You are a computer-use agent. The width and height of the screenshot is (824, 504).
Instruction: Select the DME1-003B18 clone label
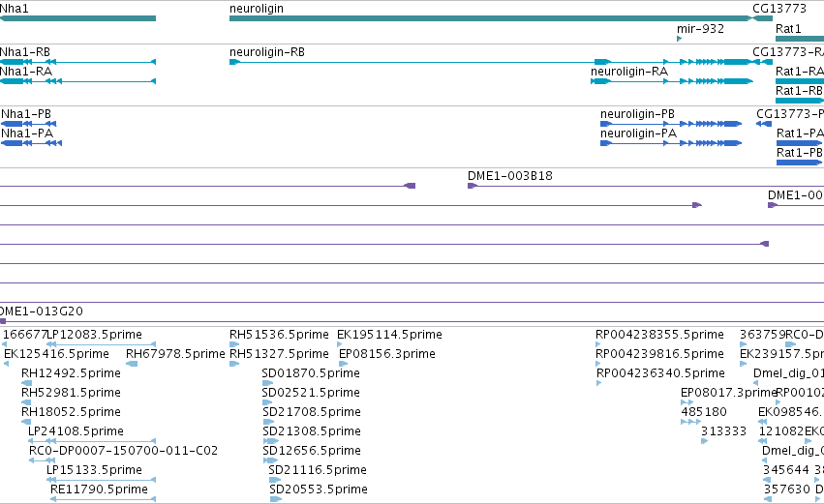click(509, 176)
